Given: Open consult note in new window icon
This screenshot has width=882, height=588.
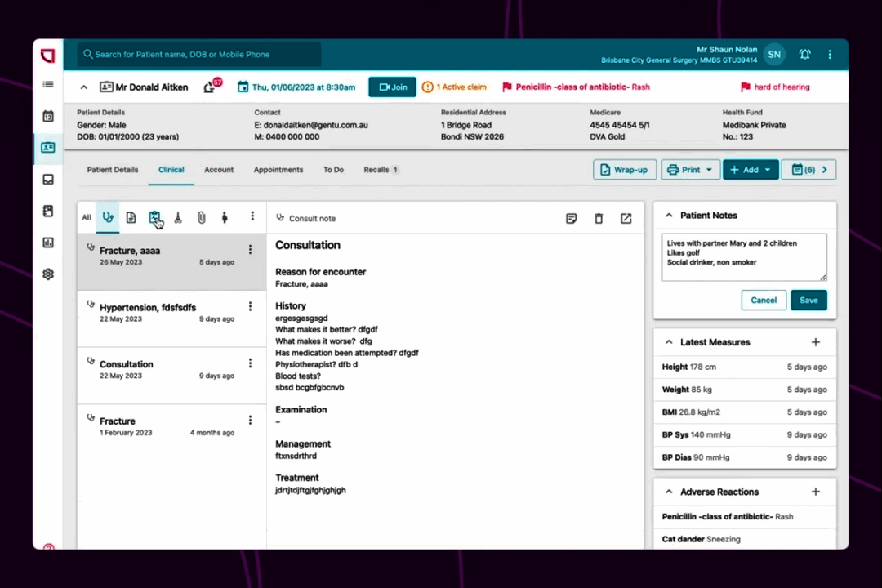Looking at the screenshot, I should click(626, 218).
